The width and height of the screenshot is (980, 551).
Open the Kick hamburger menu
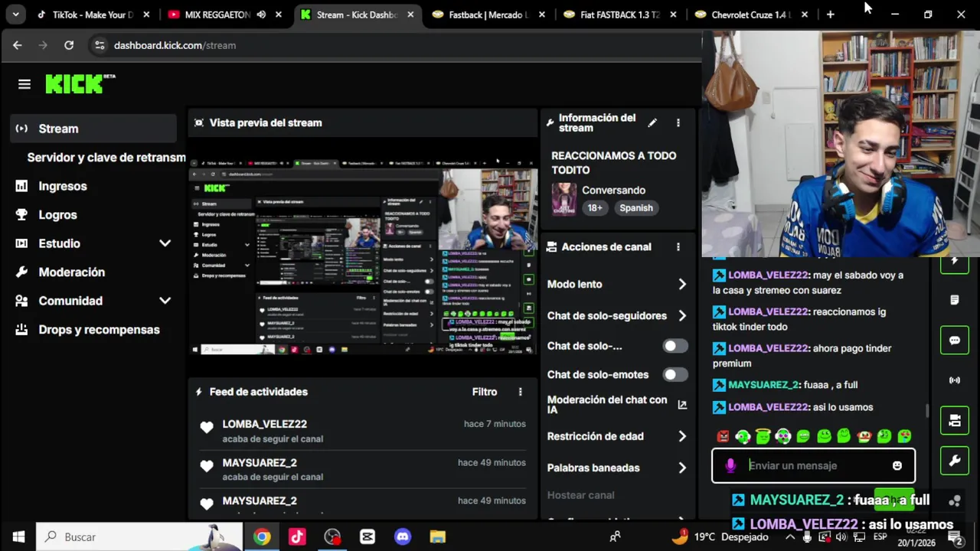click(x=24, y=84)
